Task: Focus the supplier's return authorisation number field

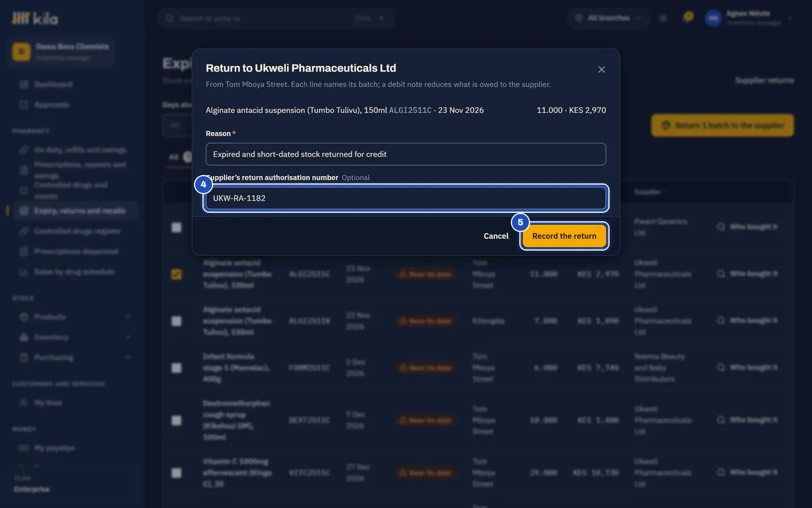Action: pyautogui.click(x=406, y=198)
